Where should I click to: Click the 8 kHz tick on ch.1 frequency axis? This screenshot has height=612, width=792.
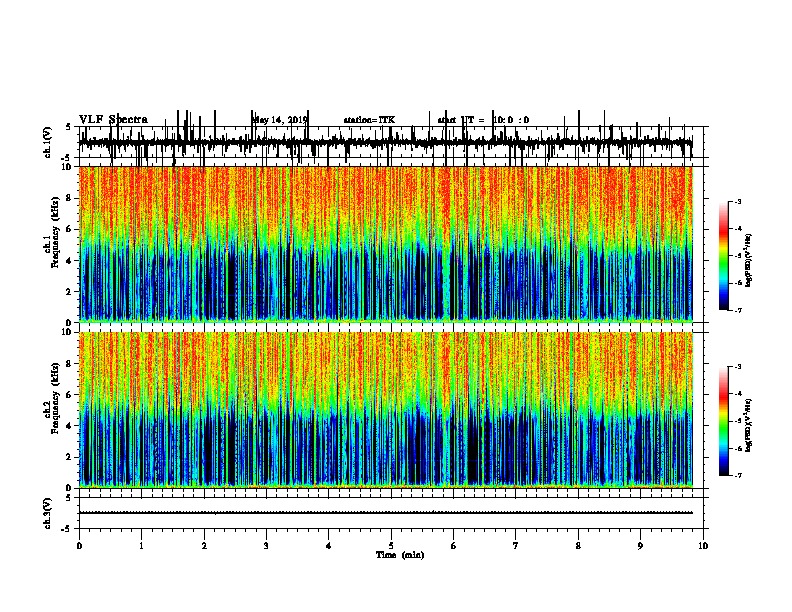tap(69, 198)
